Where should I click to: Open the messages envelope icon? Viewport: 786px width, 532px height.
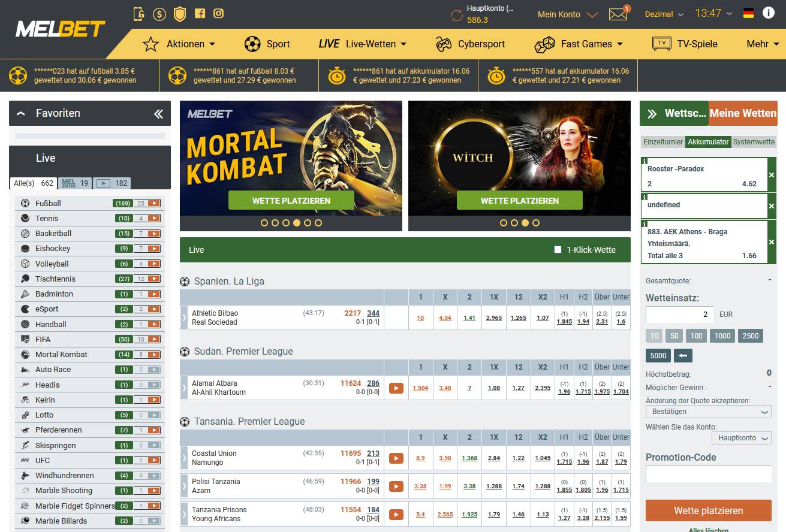(618, 14)
